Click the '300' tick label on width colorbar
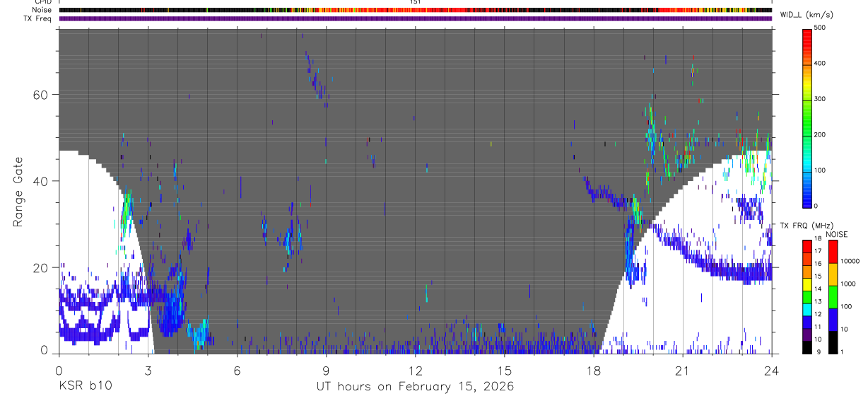Viewport: 868px width, 401px height. [821, 99]
